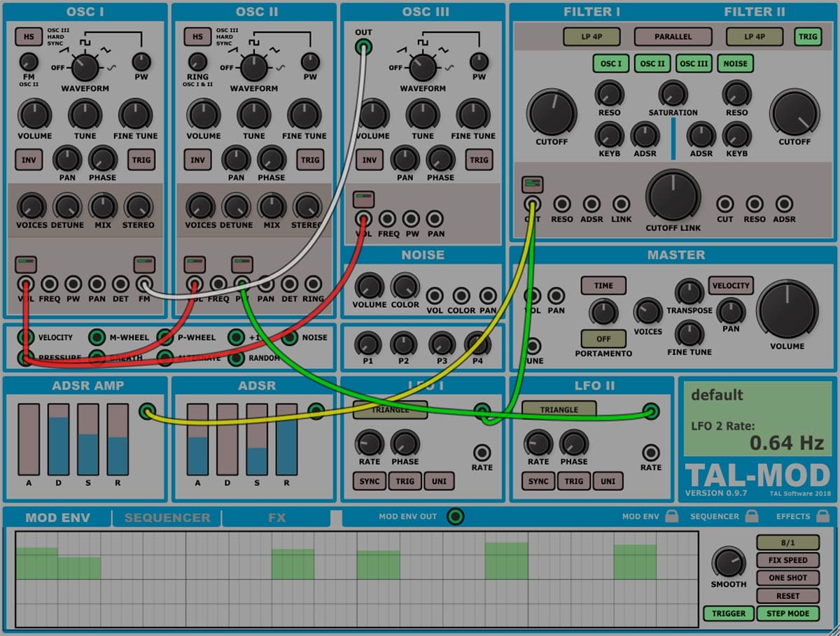Image resolution: width=840 pixels, height=636 pixels.
Task: Click the SMOOTH knob
Action: tap(729, 563)
